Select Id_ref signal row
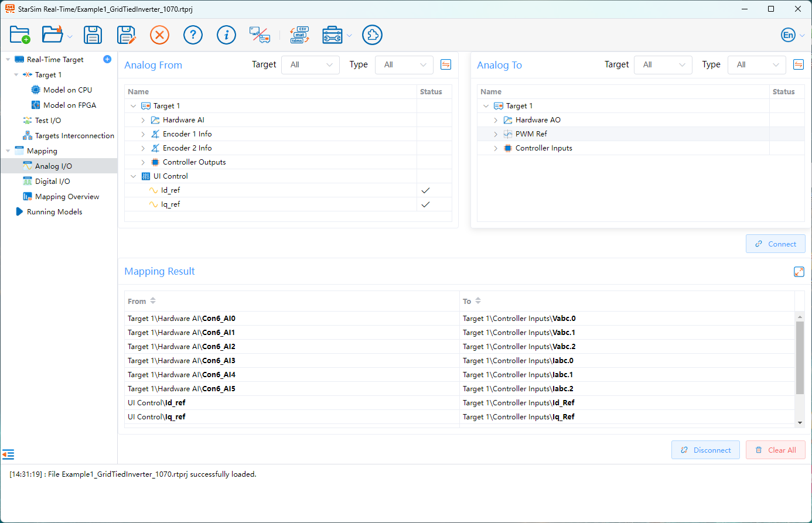Screen dimensions: 812x523 [x=288, y=190]
